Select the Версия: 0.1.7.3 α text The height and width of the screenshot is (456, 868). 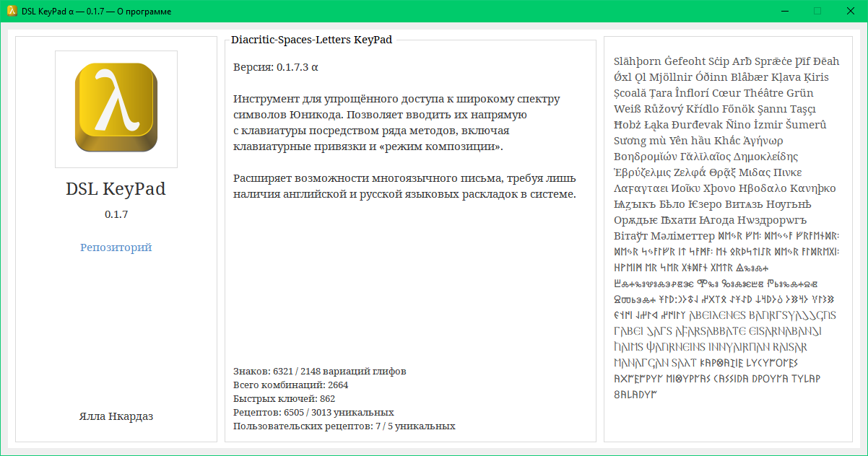[x=276, y=67]
